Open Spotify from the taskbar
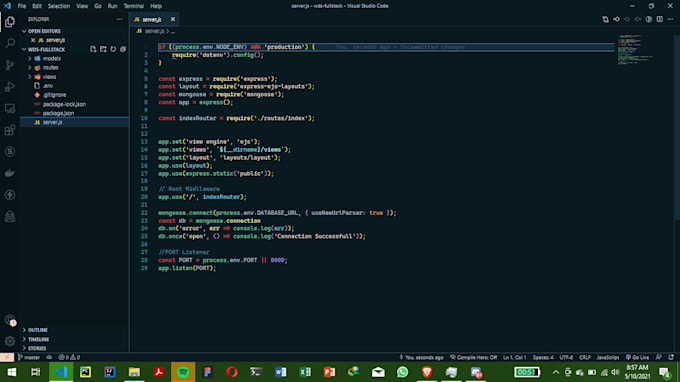680x382 pixels. tap(183, 372)
